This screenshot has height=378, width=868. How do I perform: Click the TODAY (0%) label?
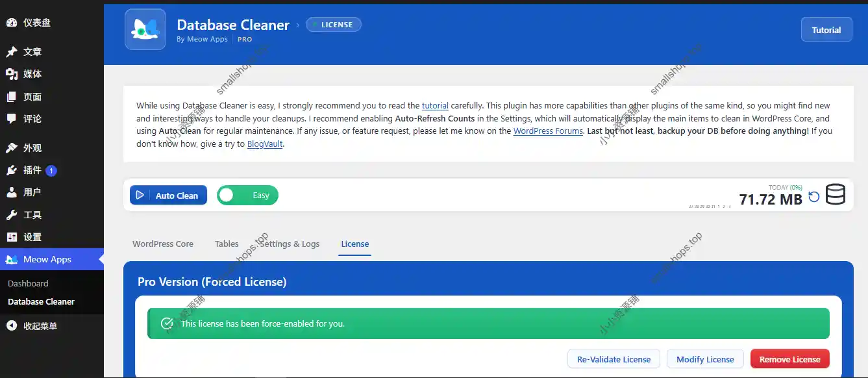[x=786, y=188]
